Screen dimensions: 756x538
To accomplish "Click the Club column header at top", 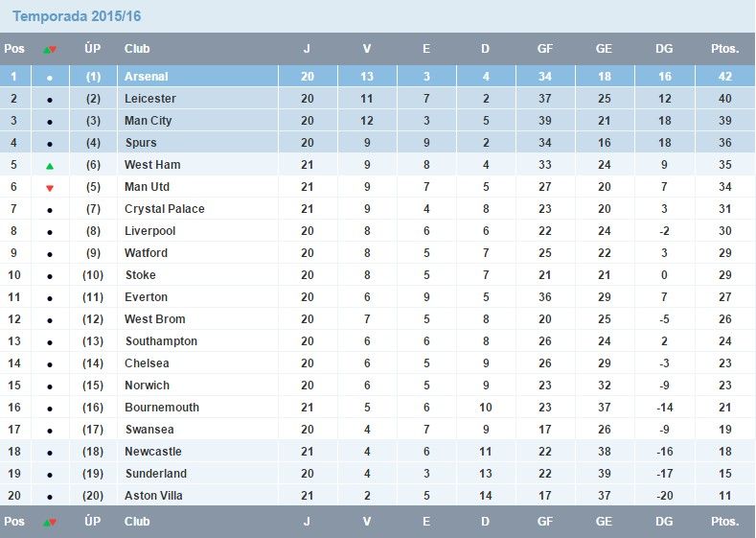I will pyautogui.click(x=137, y=49).
